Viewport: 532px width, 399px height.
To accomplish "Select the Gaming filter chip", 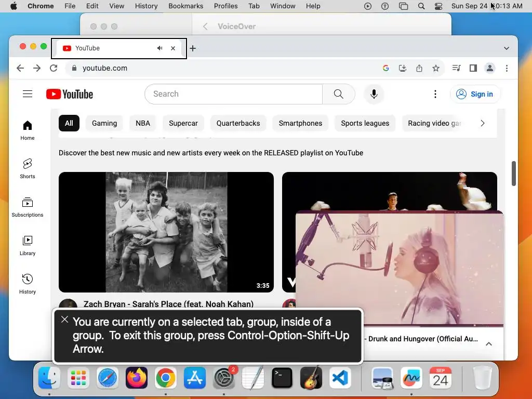I will [104, 123].
